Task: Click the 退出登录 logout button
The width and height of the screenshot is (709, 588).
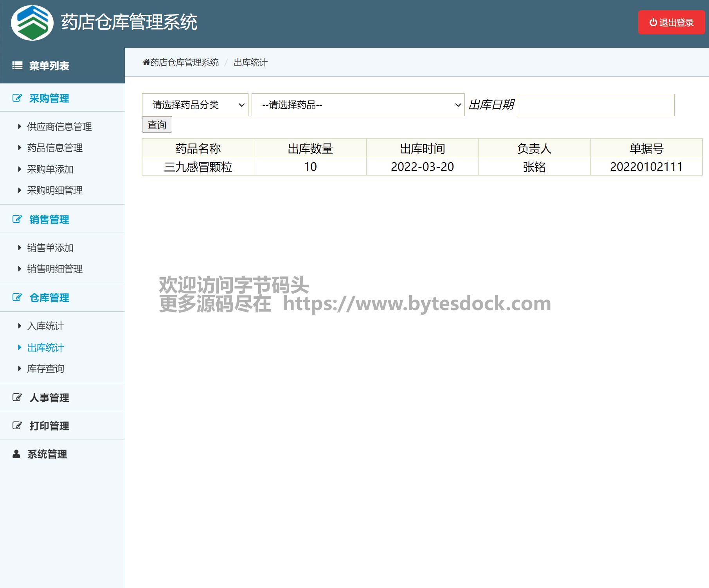Action: (671, 23)
